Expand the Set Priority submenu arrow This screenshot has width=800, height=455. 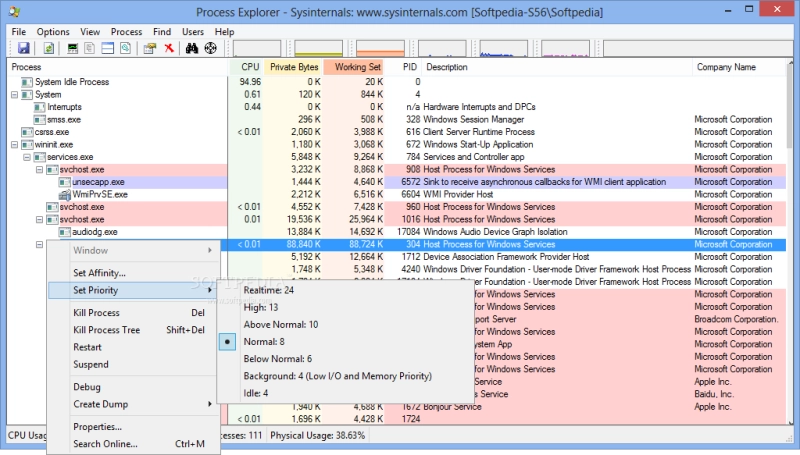coord(210,290)
